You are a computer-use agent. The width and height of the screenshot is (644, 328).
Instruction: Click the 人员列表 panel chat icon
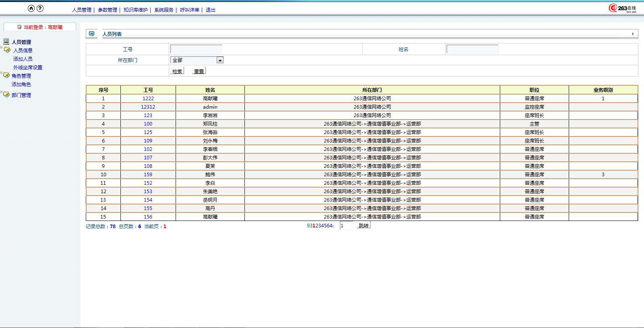(92, 34)
